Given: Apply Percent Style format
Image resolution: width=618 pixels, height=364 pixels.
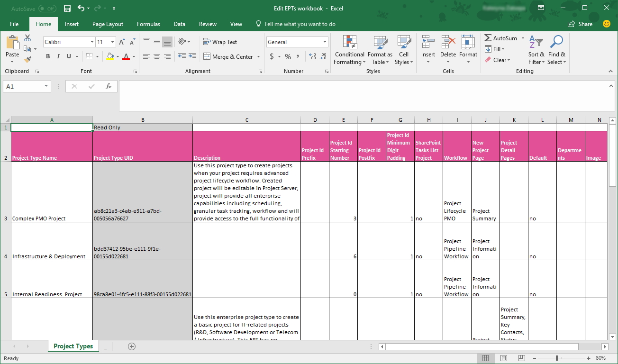Looking at the screenshot, I should pos(288,56).
